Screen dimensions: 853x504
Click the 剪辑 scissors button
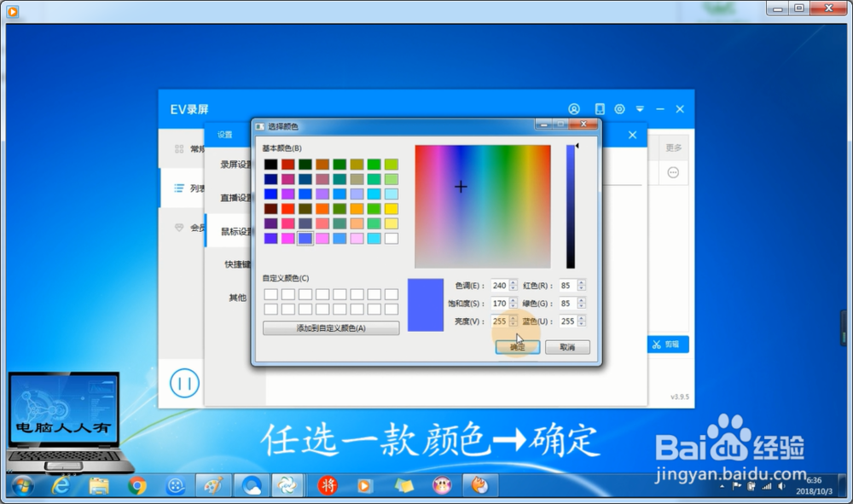point(668,345)
